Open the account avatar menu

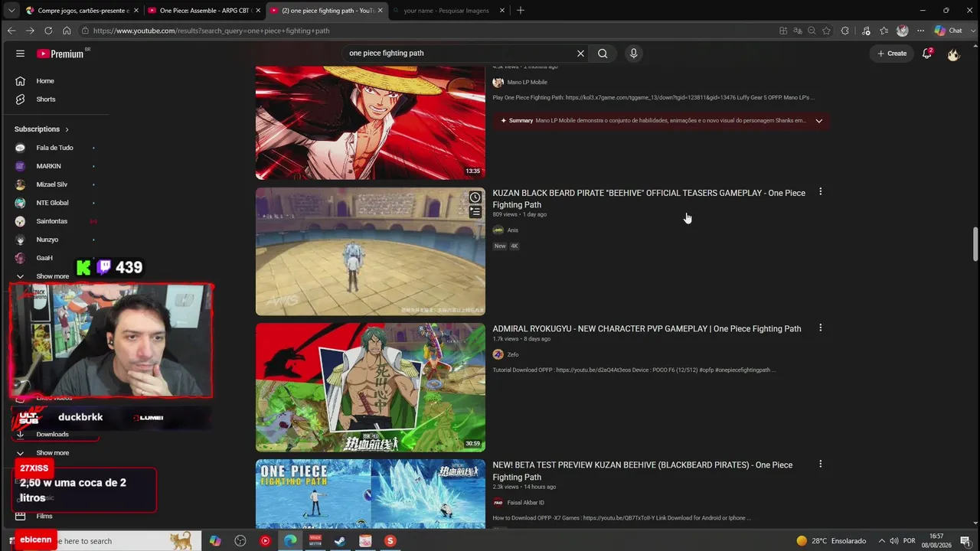pos(953,54)
